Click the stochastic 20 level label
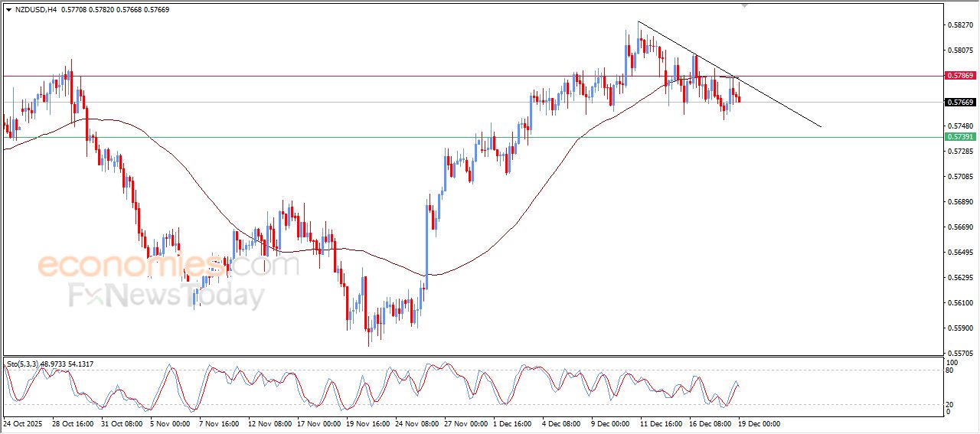 coord(950,403)
